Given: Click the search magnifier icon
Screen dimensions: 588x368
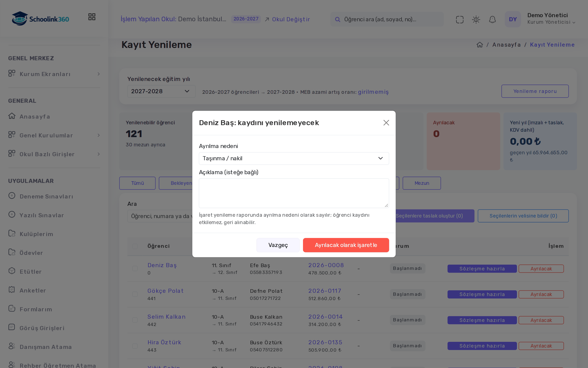Looking at the screenshot, I should coord(337,19).
